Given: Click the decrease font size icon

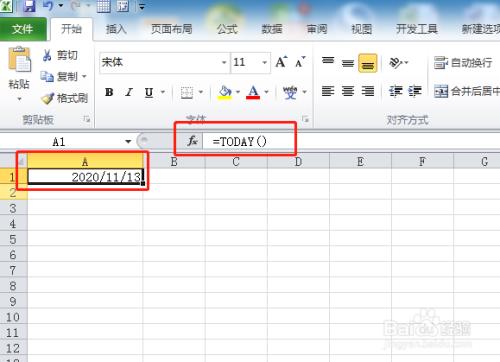Looking at the screenshot, I should click(300, 62).
